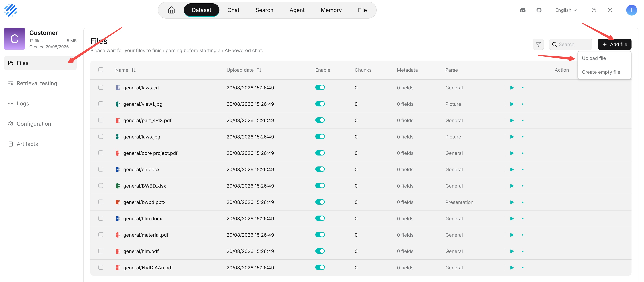Sort files by Name column arrows

pyautogui.click(x=134, y=70)
